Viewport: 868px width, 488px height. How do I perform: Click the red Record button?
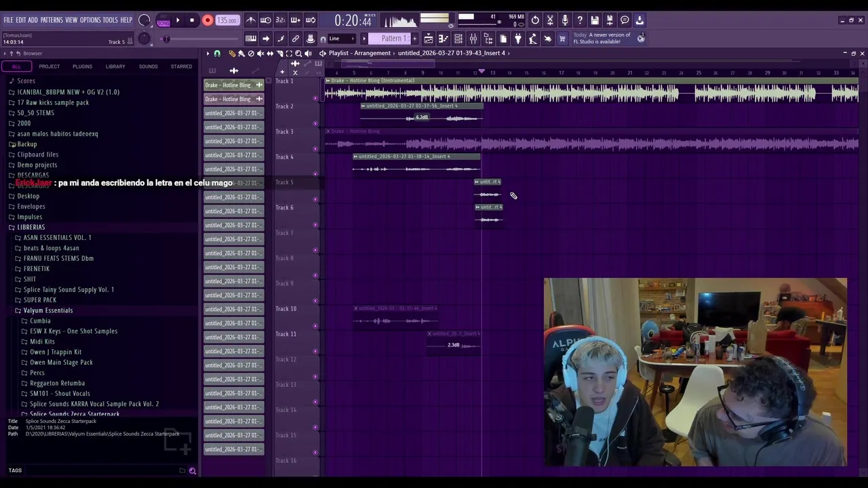coord(208,20)
